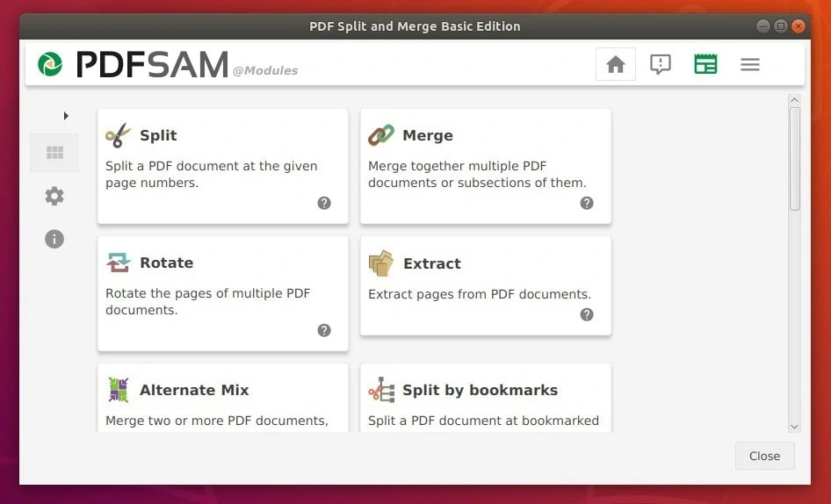Image resolution: width=831 pixels, height=504 pixels.
Task: Click the PDFSAM wordmark text
Action: (x=153, y=64)
